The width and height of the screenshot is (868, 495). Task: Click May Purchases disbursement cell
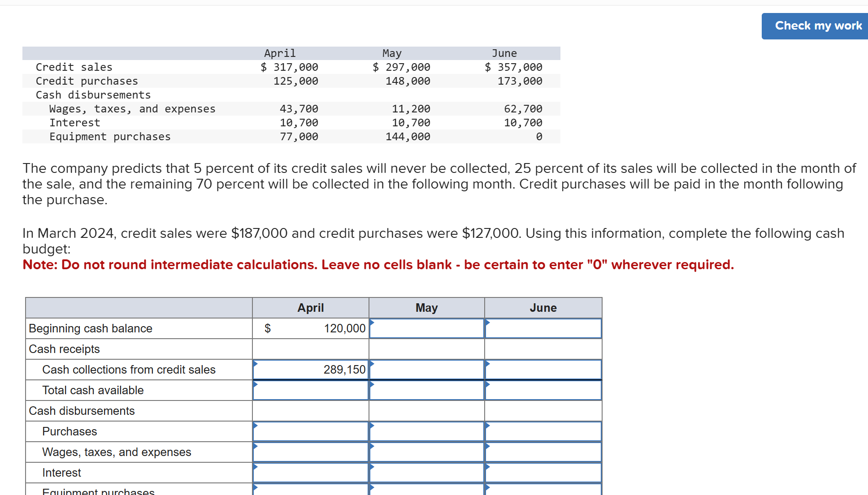point(426,431)
